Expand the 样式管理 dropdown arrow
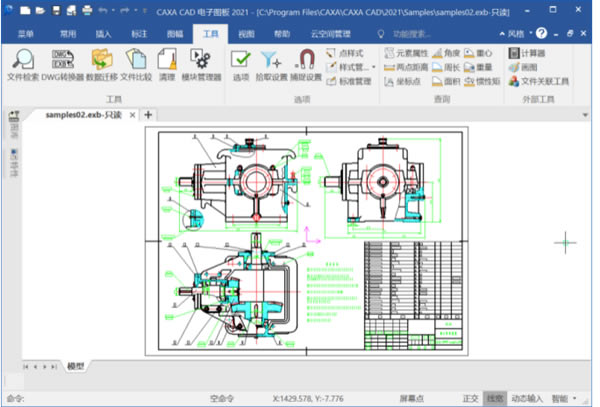600x407 pixels. coord(373,67)
